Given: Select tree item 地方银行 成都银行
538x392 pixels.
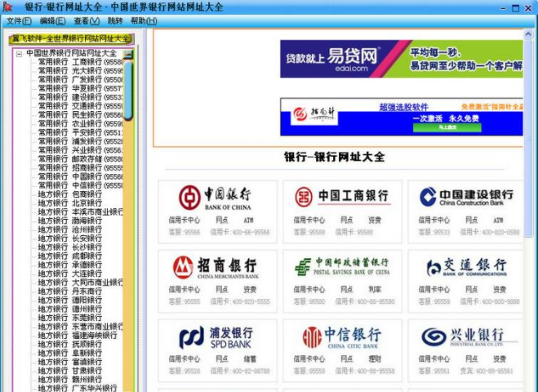Looking at the screenshot, I should coord(70,256).
